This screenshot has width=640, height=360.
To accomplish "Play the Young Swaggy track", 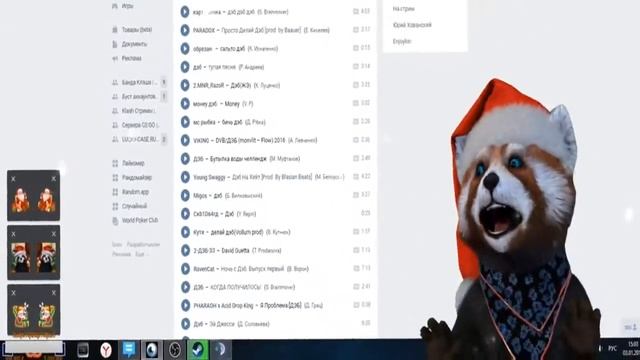I will pos(185,177).
